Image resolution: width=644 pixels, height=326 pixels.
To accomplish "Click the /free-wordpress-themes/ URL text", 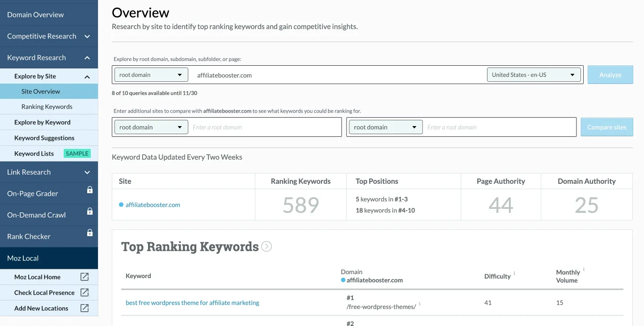I will [381, 306].
